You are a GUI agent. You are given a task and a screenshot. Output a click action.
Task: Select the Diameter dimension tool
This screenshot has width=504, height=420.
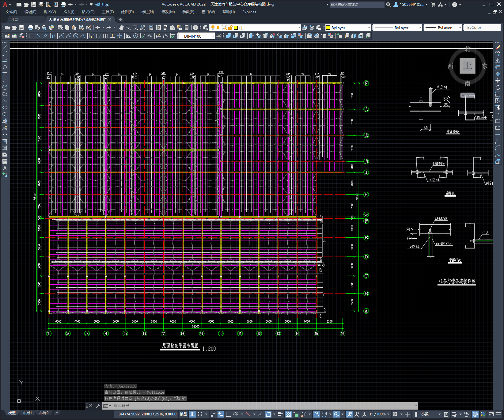[x=76, y=36]
